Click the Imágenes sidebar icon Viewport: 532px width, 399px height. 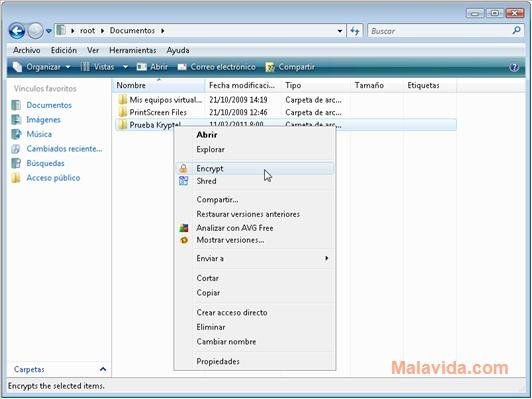(16, 120)
